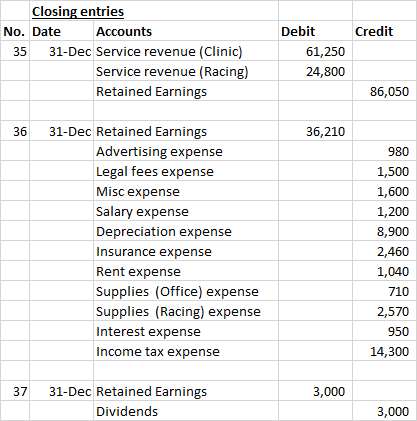Select 'Rent expense' account cell

186,271
